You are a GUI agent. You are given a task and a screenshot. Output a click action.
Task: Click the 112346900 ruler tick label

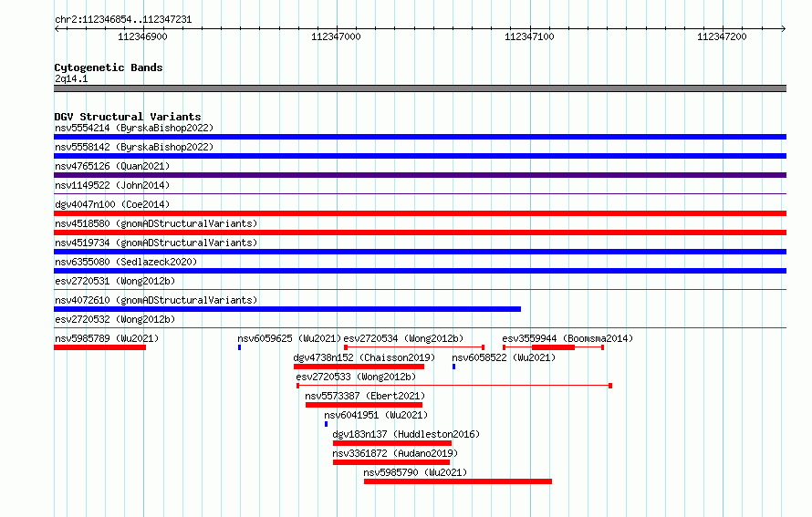tap(142, 36)
